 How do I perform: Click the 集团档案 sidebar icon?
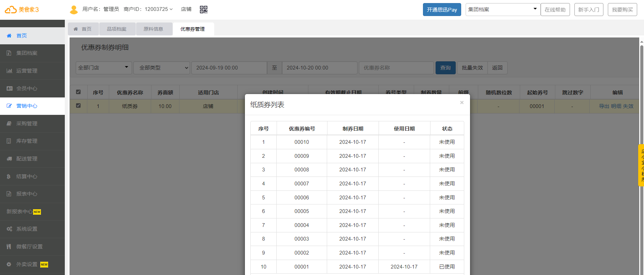tap(9, 53)
